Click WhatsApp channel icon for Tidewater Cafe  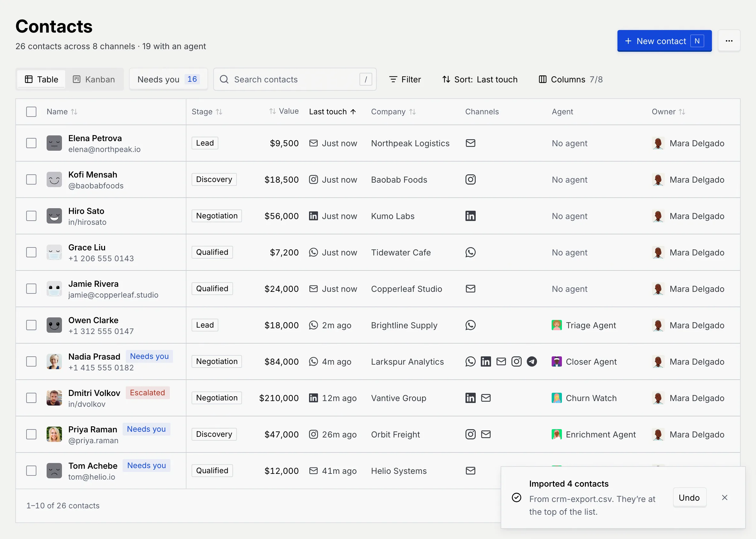point(470,252)
